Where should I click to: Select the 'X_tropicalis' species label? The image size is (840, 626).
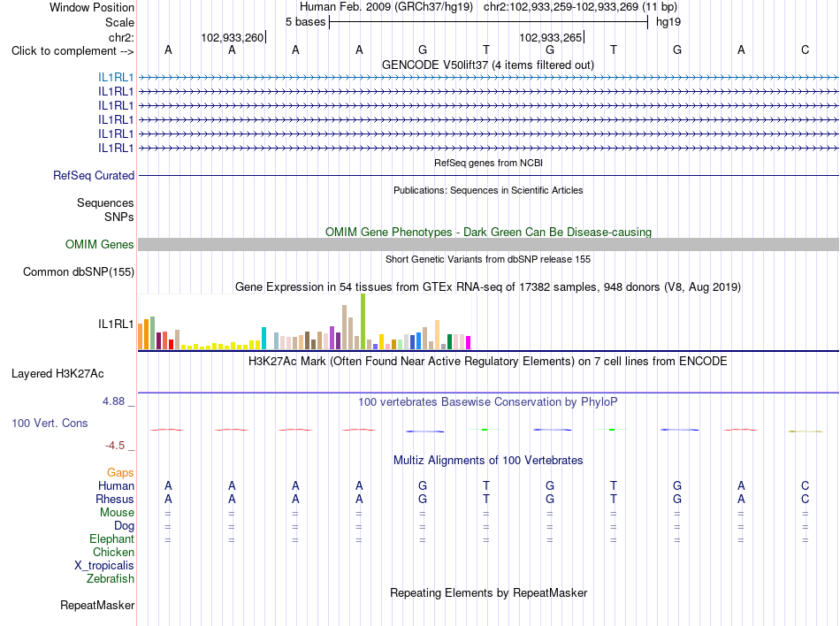104,566
